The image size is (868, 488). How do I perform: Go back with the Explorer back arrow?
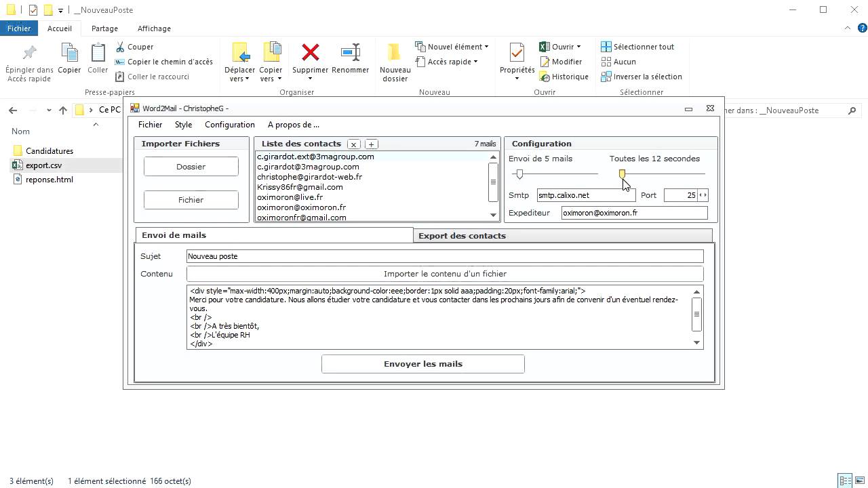click(x=13, y=110)
